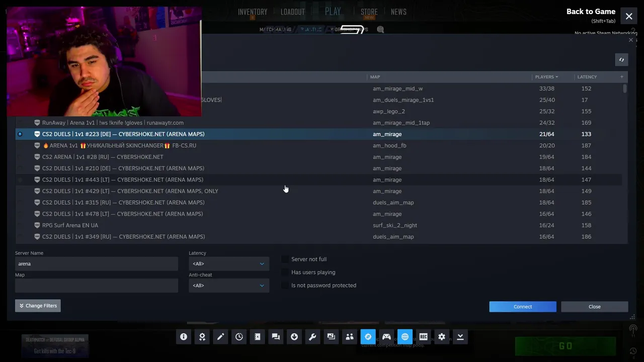This screenshot has height=362, width=644.
Task: Select the CS2 DUELS 1v1 #478 [LT] server row
Action: [x=319, y=214]
